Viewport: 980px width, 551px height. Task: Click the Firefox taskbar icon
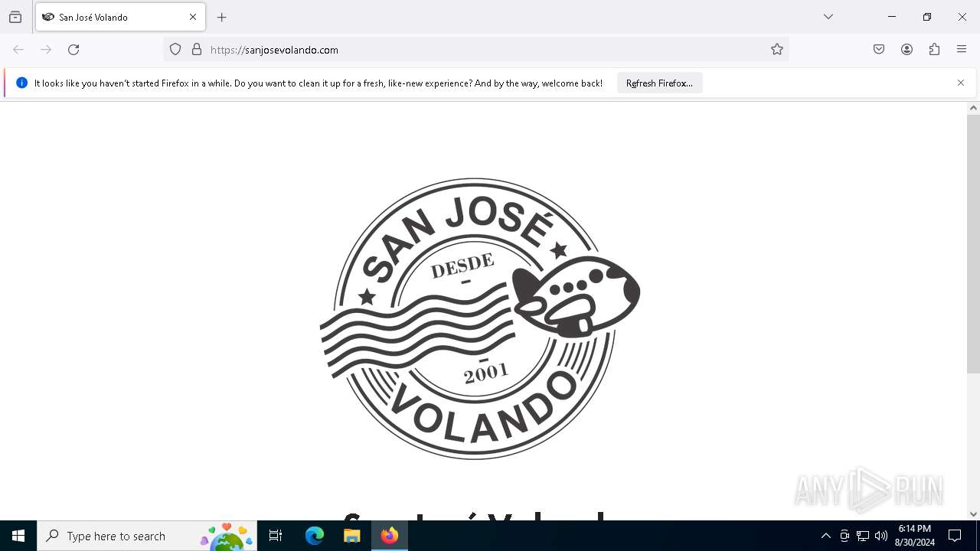pos(389,536)
